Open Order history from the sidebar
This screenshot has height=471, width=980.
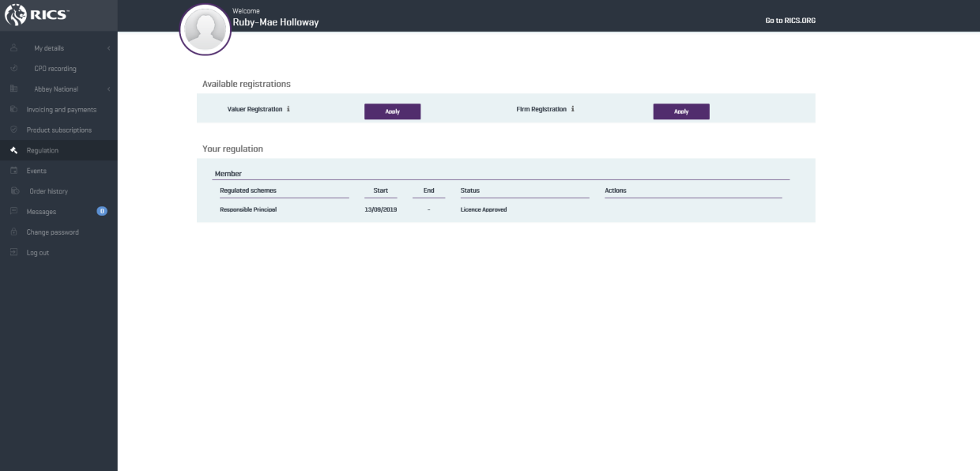point(48,191)
